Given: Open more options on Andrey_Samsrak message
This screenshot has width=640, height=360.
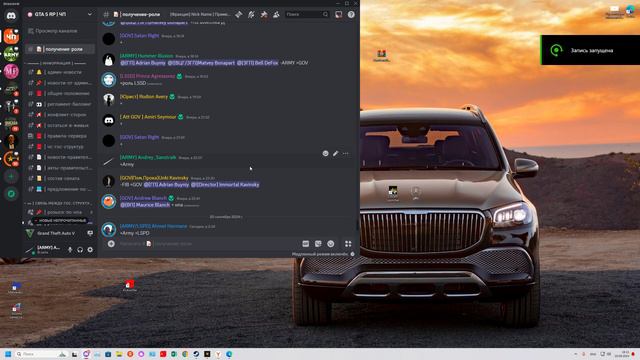Looking at the screenshot, I should tap(346, 153).
